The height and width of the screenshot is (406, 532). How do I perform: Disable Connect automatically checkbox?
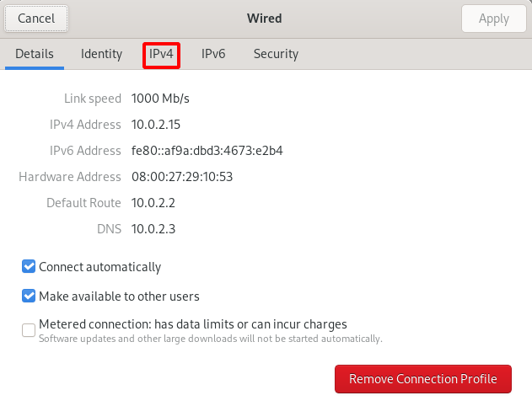[29, 267]
